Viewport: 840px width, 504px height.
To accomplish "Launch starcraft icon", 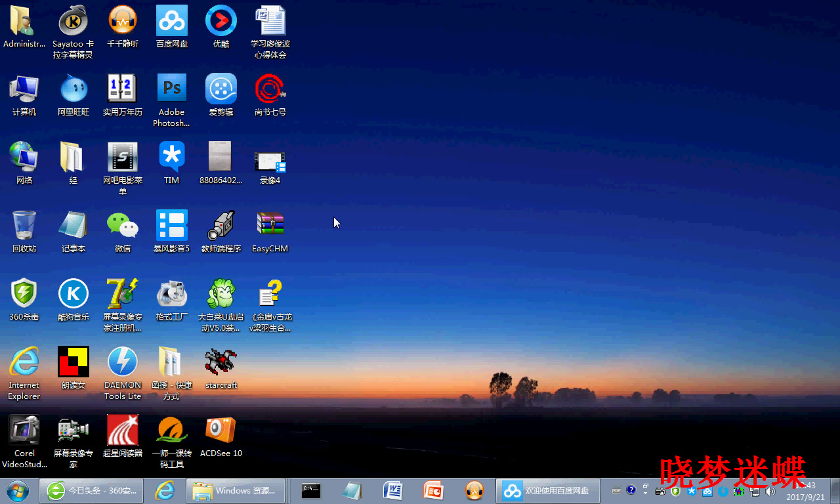I will (221, 368).
